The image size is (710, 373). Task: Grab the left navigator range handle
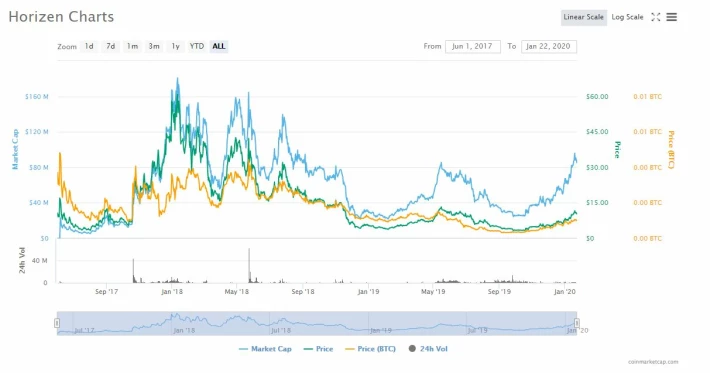[x=57, y=323]
